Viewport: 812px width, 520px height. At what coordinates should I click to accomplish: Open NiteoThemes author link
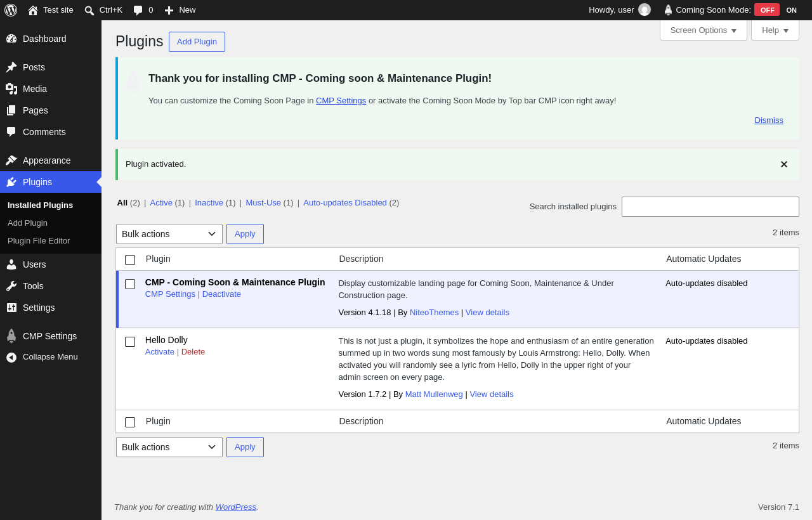click(x=434, y=313)
